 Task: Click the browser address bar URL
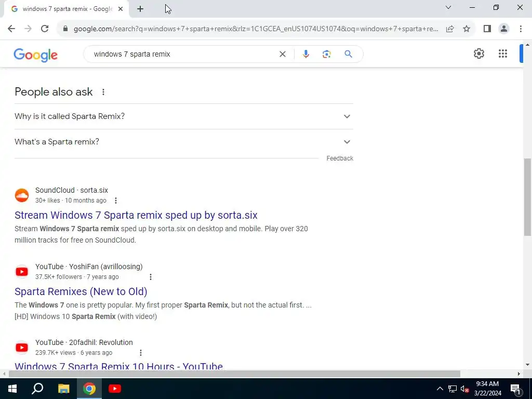pyautogui.click(x=256, y=29)
